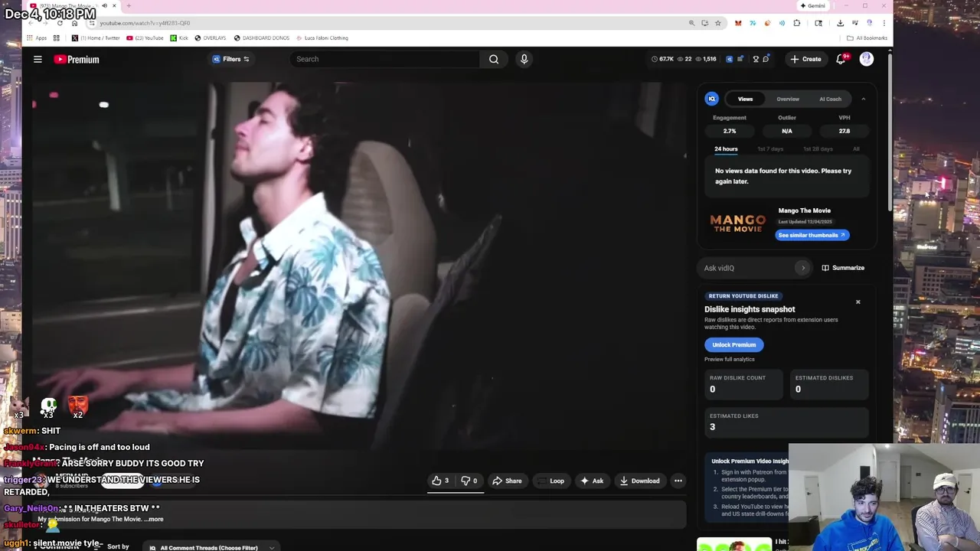This screenshot has height=551, width=980.
Task: Like the video with thumbs up
Action: tap(440, 481)
